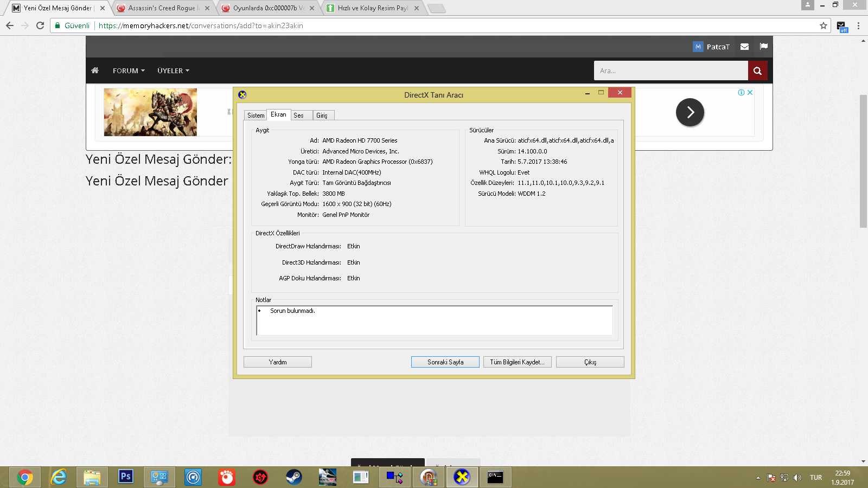
Task: Click the PatcaT user avatar icon
Action: click(x=698, y=47)
